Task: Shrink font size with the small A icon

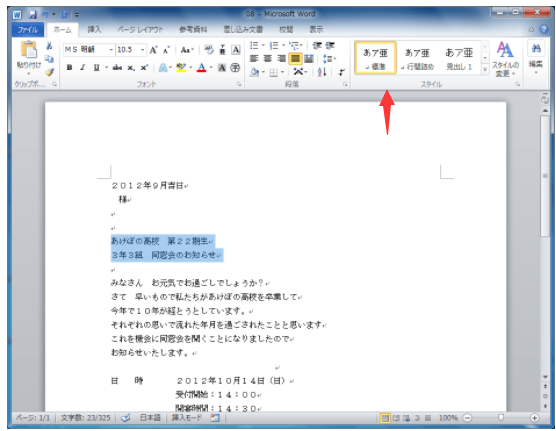Action: pos(166,50)
